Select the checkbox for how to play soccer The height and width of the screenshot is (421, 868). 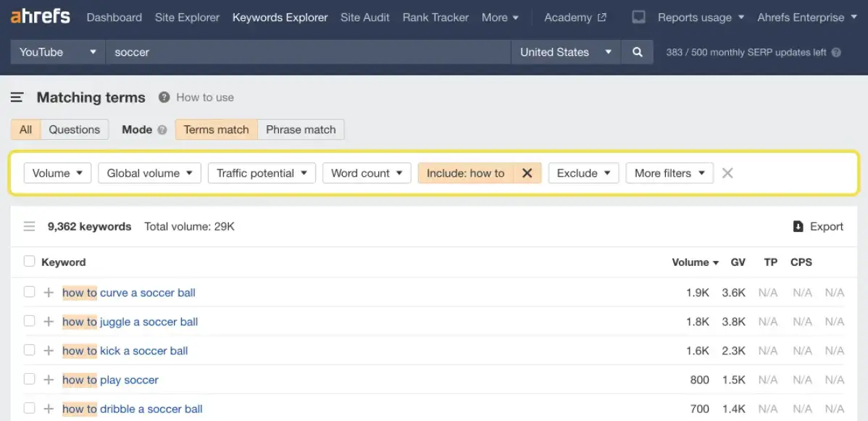click(x=29, y=379)
